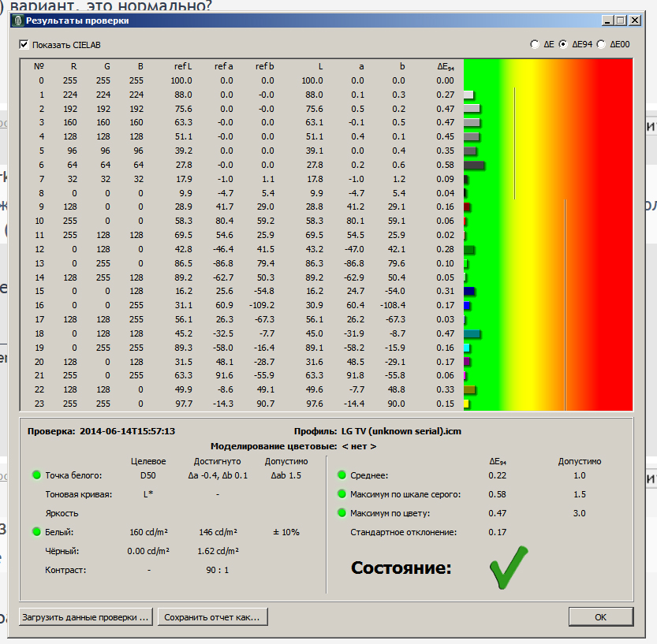Click the blue color bar in row 16
Viewport: 657px width, 644px height.
point(467,306)
